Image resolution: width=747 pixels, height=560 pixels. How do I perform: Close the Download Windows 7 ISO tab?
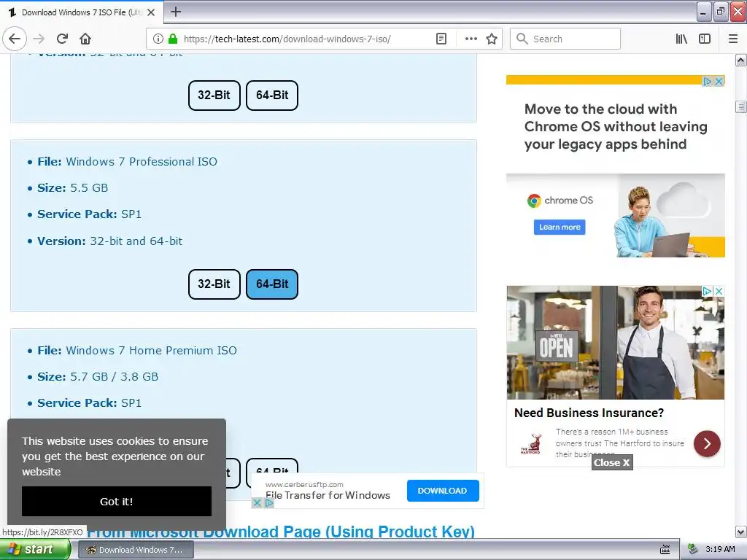(151, 12)
